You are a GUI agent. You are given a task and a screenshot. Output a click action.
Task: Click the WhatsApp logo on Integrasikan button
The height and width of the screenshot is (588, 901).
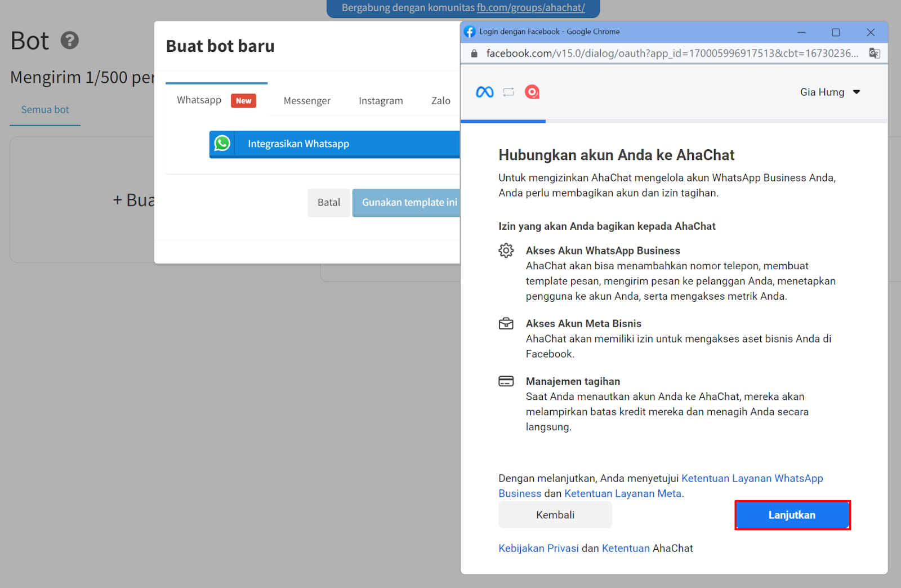tap(222, 144)
